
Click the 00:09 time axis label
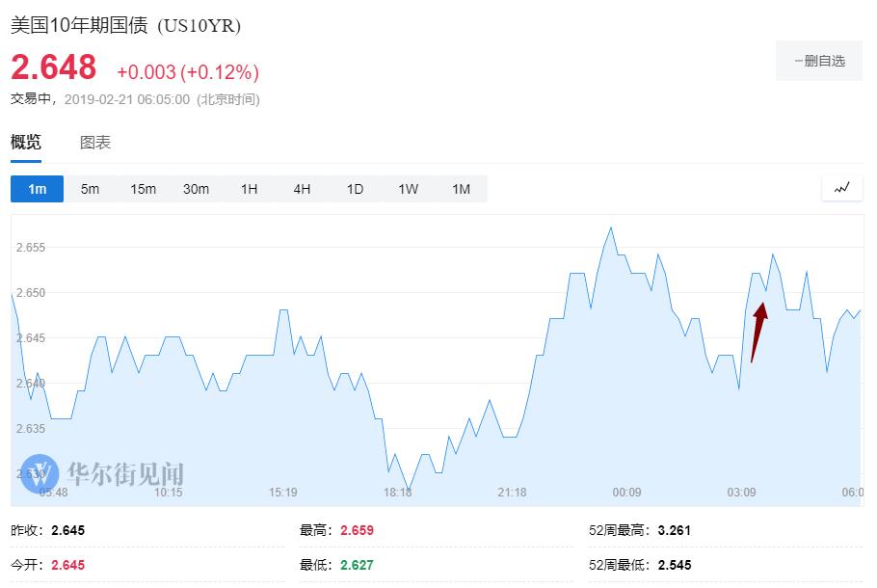click(x=626, y=493)
